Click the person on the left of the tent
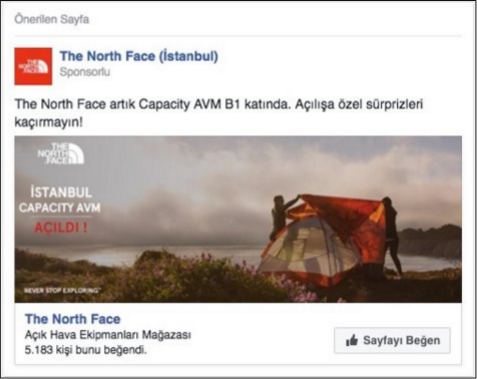This screenshot has width=477, height=379. point(279,217)
